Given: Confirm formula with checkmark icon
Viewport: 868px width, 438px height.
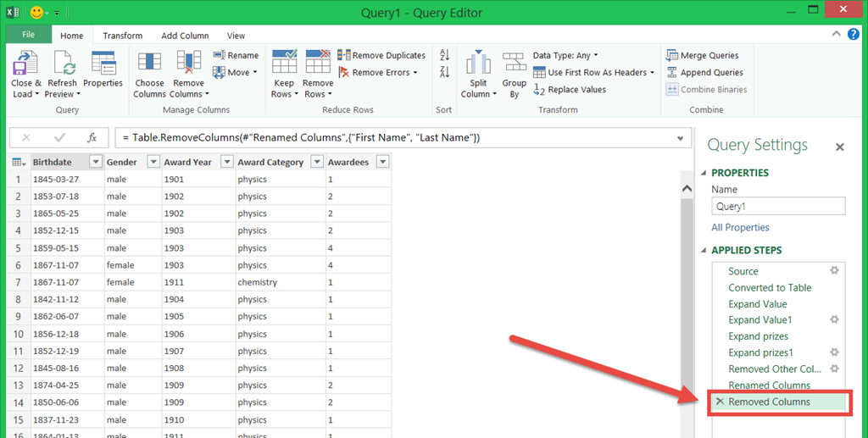Looking at the screenshot, I should (x=59, y=137).
